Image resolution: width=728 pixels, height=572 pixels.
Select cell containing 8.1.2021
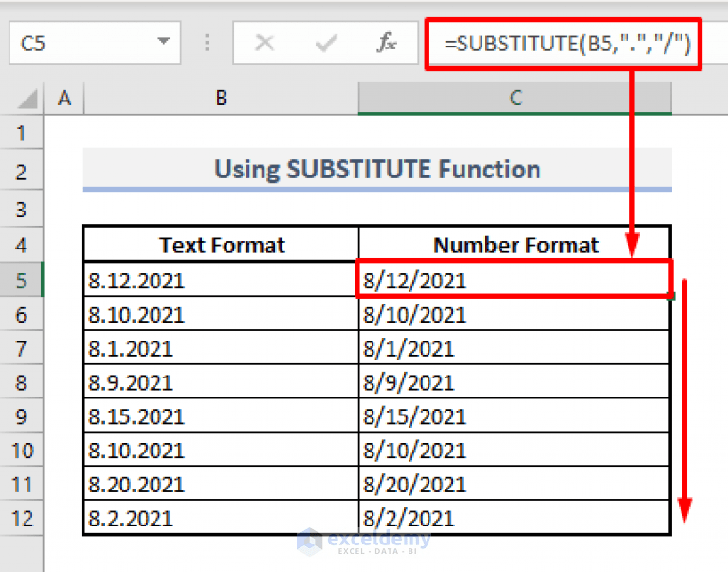[222, 348]
